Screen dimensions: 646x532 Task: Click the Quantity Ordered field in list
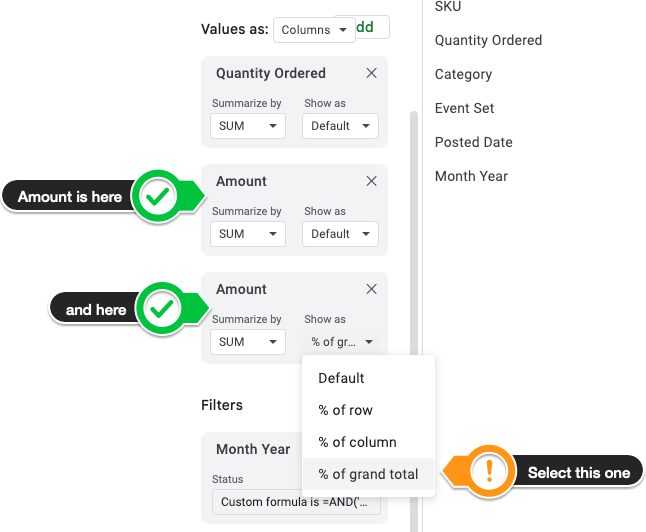point(488,40)
